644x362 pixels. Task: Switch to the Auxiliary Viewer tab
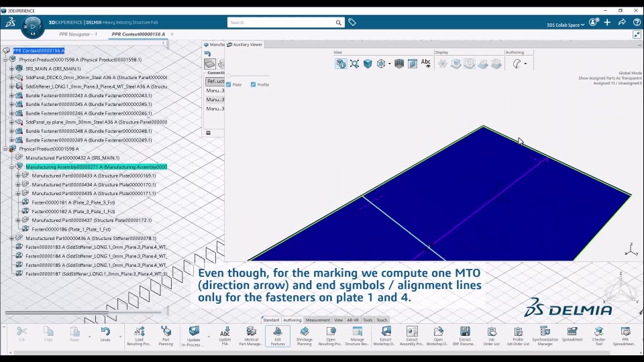245,44
